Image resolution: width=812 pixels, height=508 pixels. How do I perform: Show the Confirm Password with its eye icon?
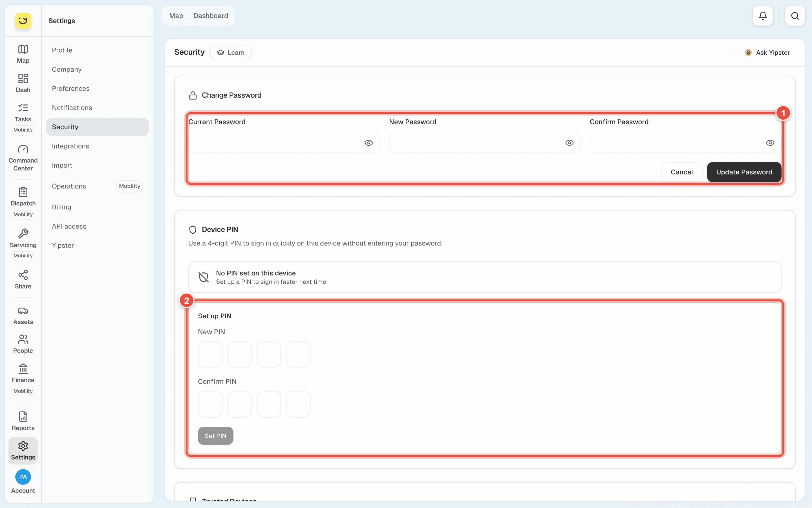click(x=770, y=143)
